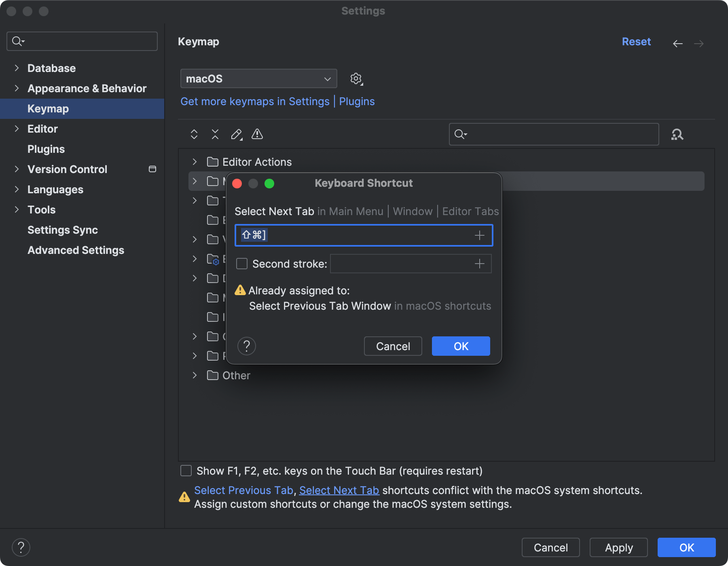Show shortcut conflicts warning icon
The height and width of the screenshot is (566, 728).
click(x=257, y=134)
